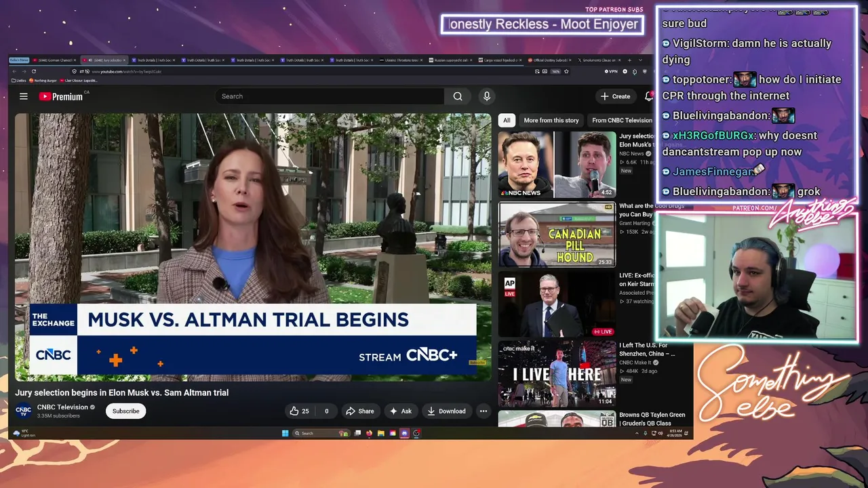Go to the YouTube Premium home logo
This screenshot has height=488, width=868.
(61, 96)
